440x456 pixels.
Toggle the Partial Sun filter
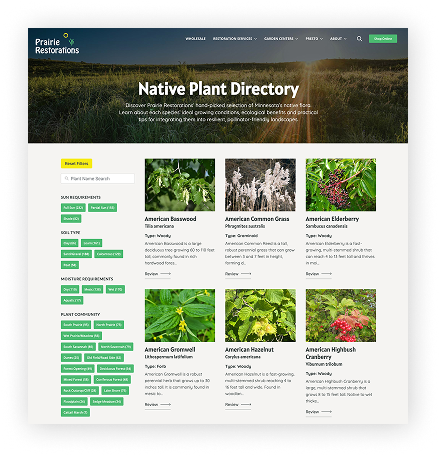click(102, 208)
